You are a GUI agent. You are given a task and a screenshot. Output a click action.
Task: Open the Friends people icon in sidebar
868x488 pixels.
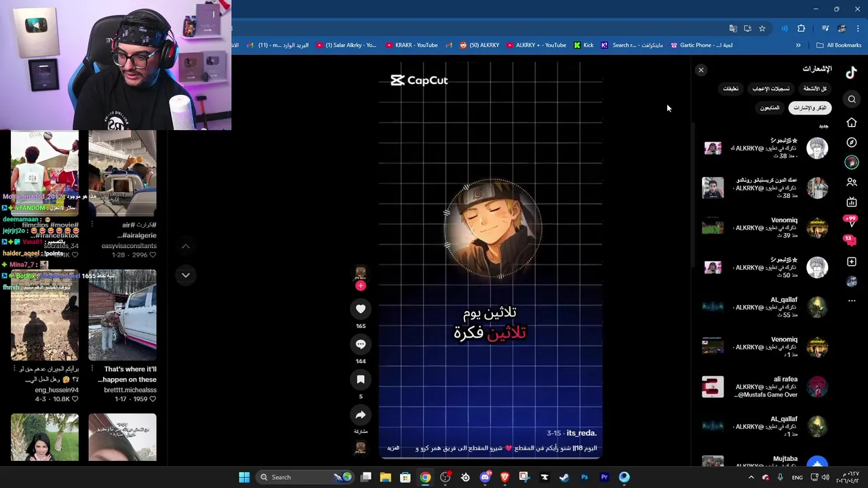click(x=852, y=182)
